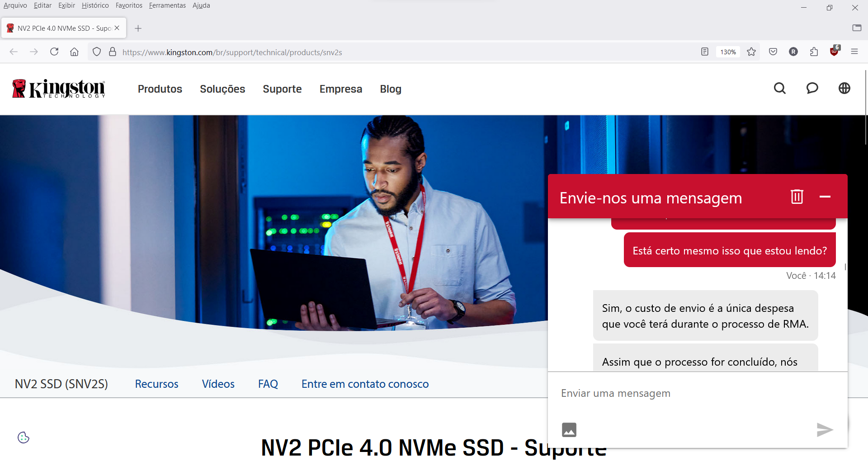Expand the Soluções navigation menu
This screenshot has width=868, height=461.
coord(222,89)
